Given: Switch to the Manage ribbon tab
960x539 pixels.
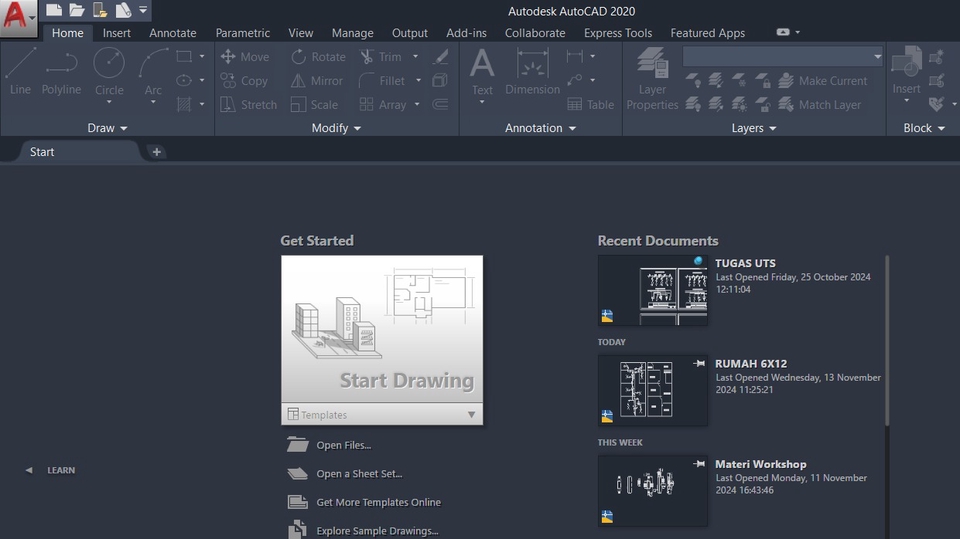Looking at the screenshot, I should click(352, 33).
